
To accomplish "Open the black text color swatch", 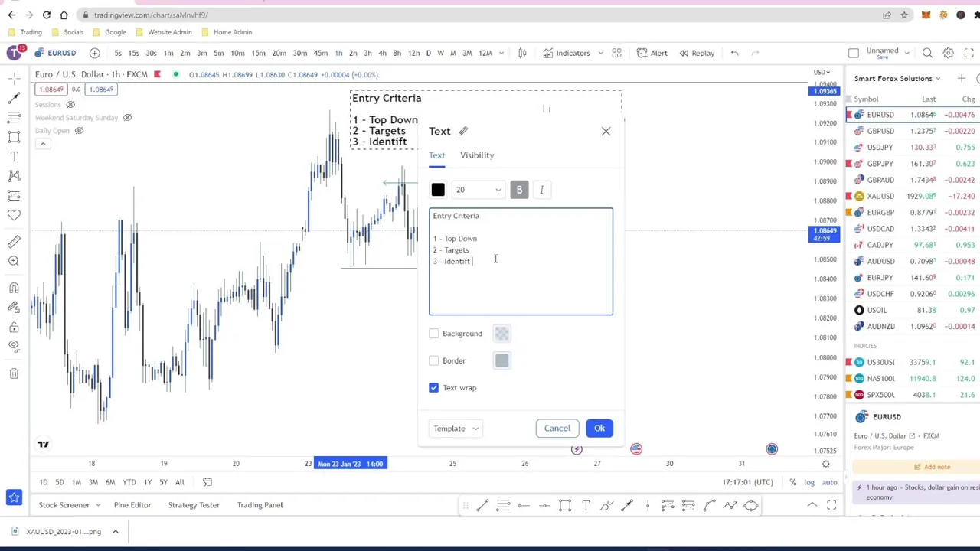I will (x=438, y=190).
